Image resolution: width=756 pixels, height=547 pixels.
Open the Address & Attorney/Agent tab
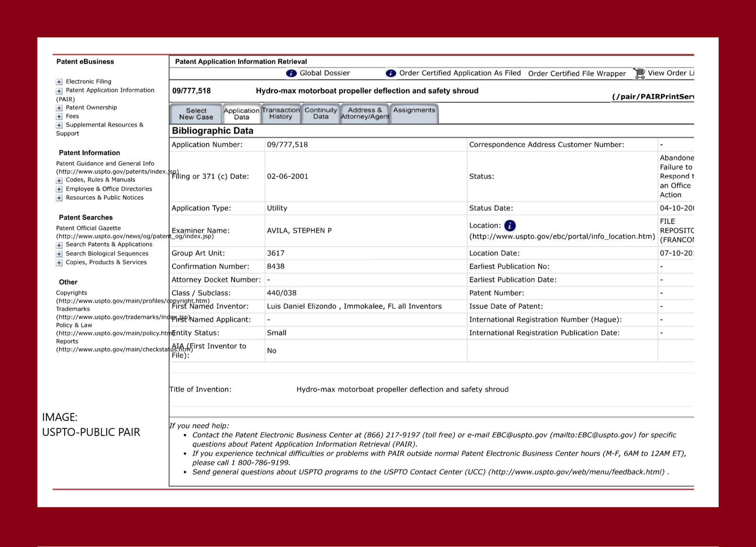pyautogui.click(x=365, y=113)
